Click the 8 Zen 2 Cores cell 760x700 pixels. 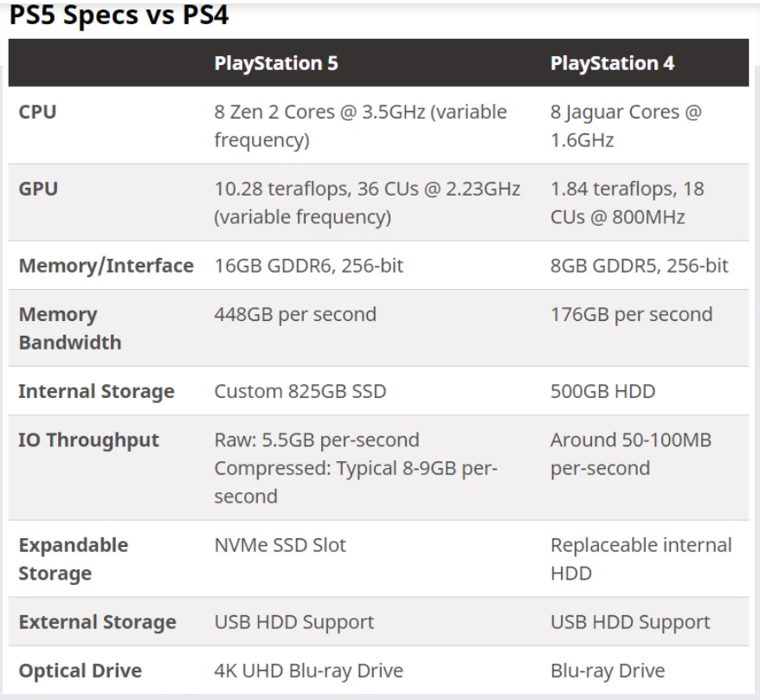[361, 125]
